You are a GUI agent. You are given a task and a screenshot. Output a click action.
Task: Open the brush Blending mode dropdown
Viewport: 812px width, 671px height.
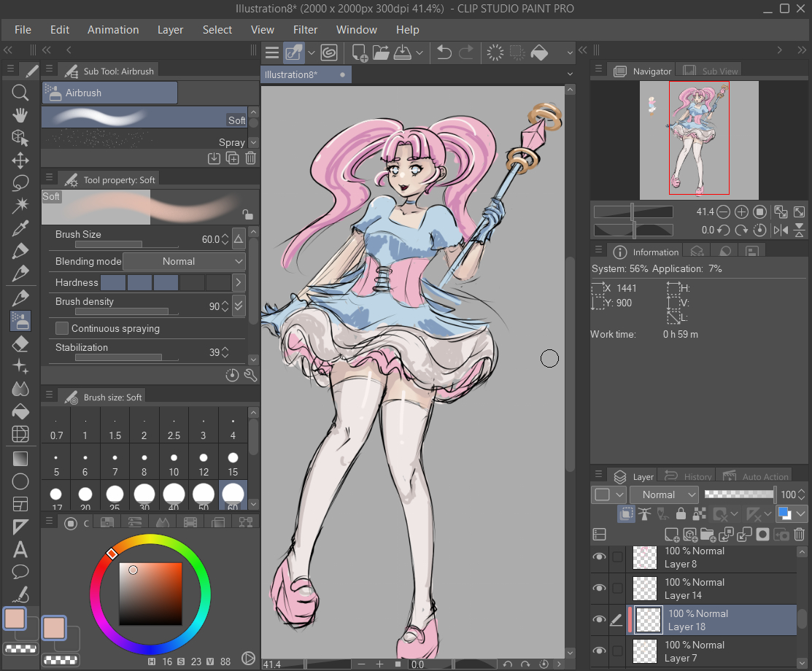coord(185,261)
